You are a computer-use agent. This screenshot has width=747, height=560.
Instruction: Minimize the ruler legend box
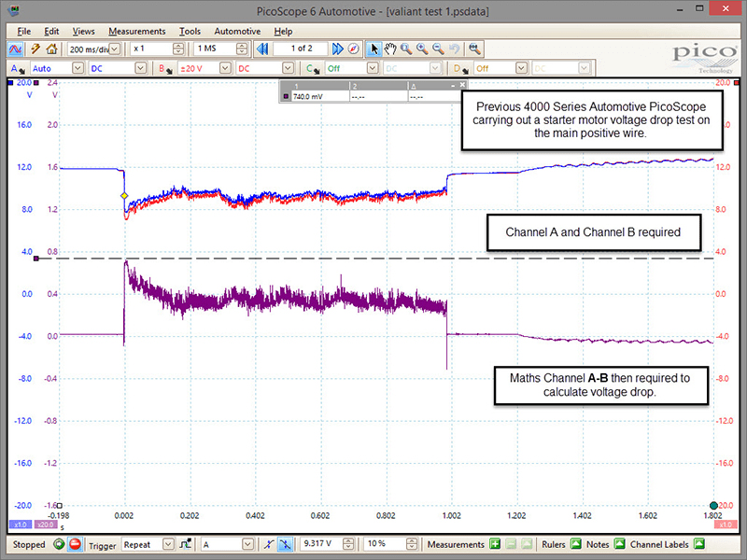[x=453, y=85]
